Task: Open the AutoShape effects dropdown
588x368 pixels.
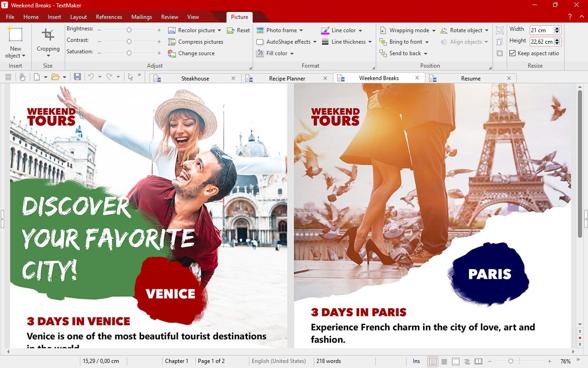Action: point(315,42)
